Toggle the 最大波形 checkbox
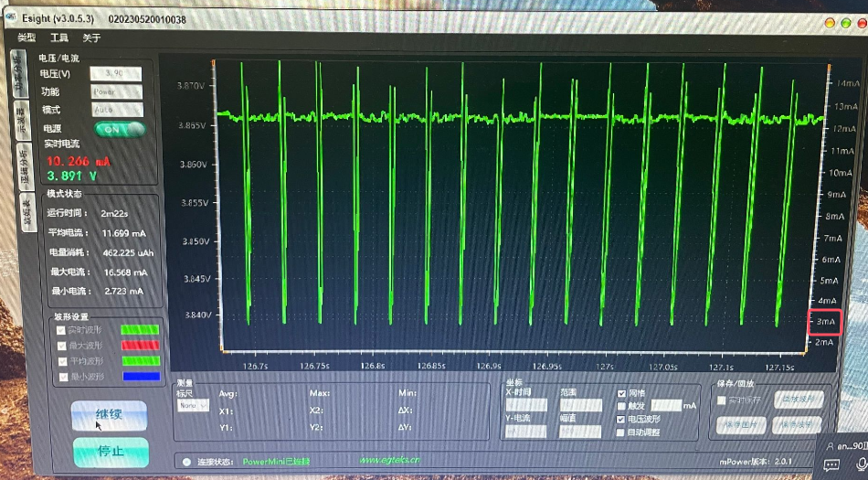This screenshot has width=868, height=480. coord(62,346)
